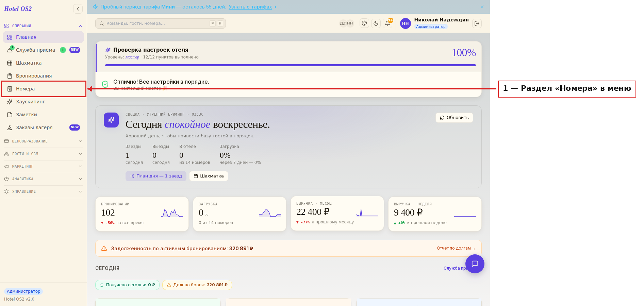Follow the Узнать о тарифах link

pyautogui.click(x=250, y=7)
